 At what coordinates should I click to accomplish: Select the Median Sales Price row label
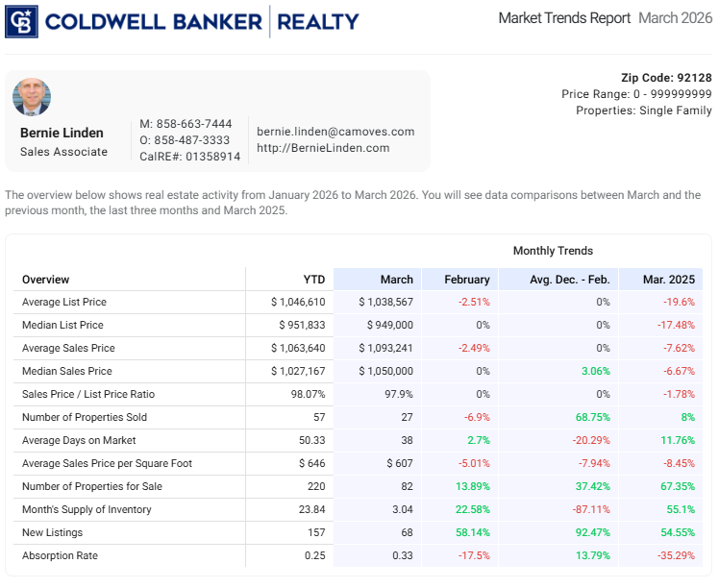(x=67, y=371)
